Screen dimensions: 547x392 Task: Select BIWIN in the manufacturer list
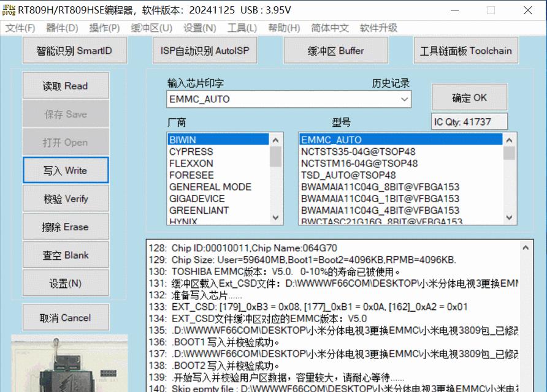pyautogui.click(x=218, y=140)
